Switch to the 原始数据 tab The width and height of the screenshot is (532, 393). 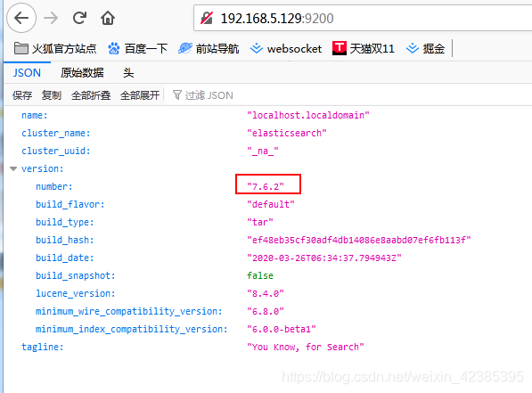coord(82,72)
